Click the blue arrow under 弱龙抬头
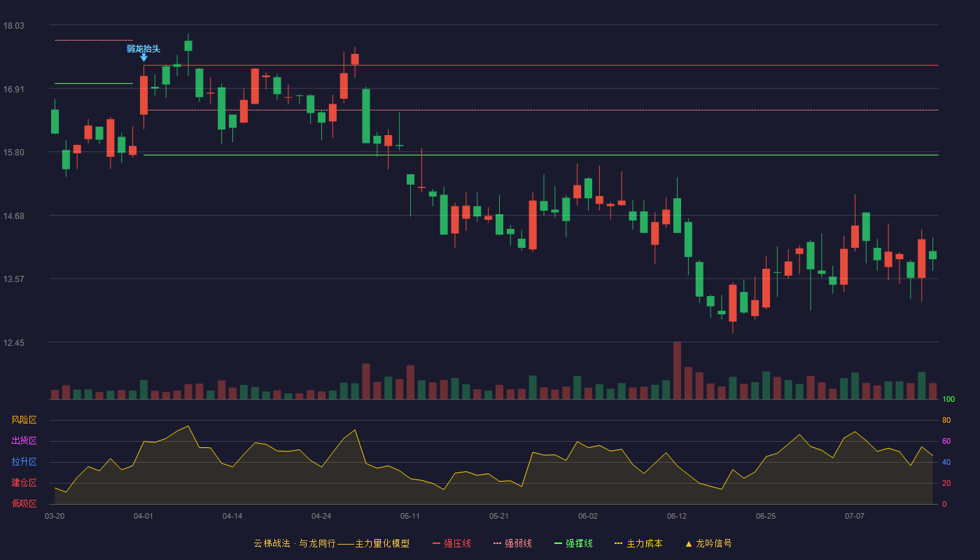 (143, 57)
